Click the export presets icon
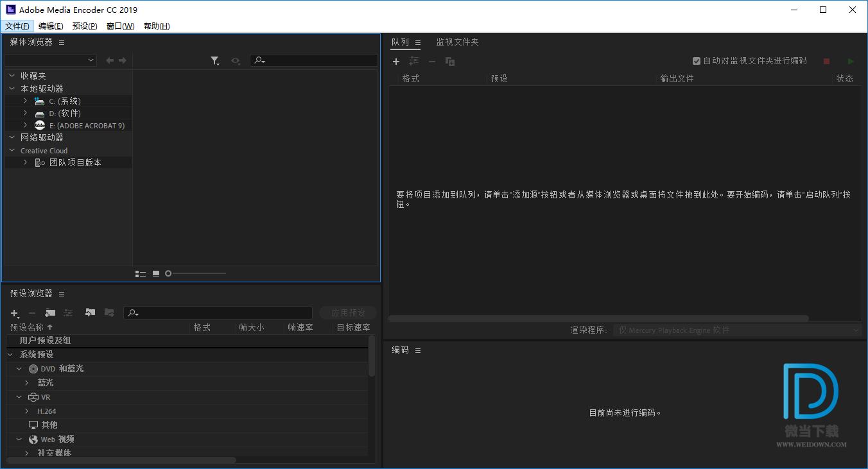This screenshot has width=868, height=469. 109,312
